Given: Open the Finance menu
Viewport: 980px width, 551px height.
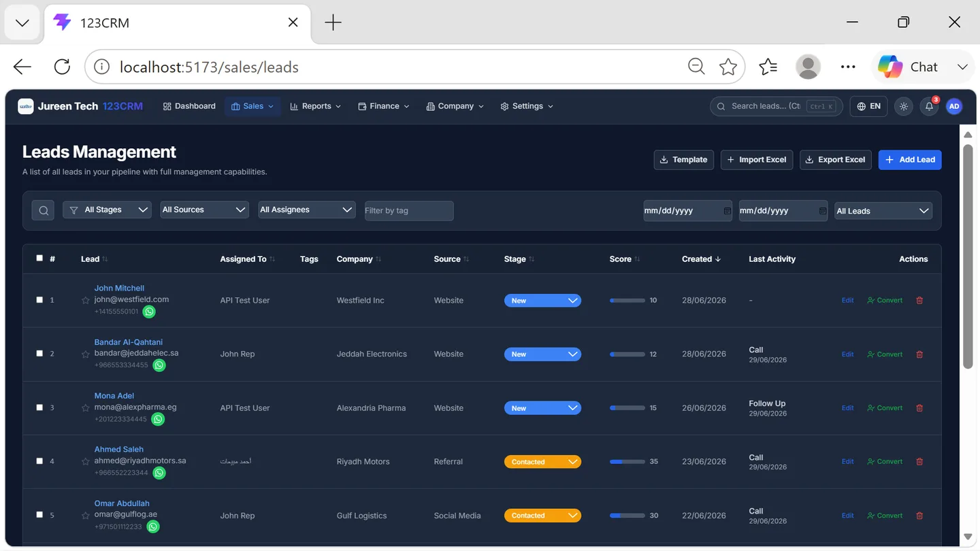Looking at the screenshot, I should [x=384, y=106].
